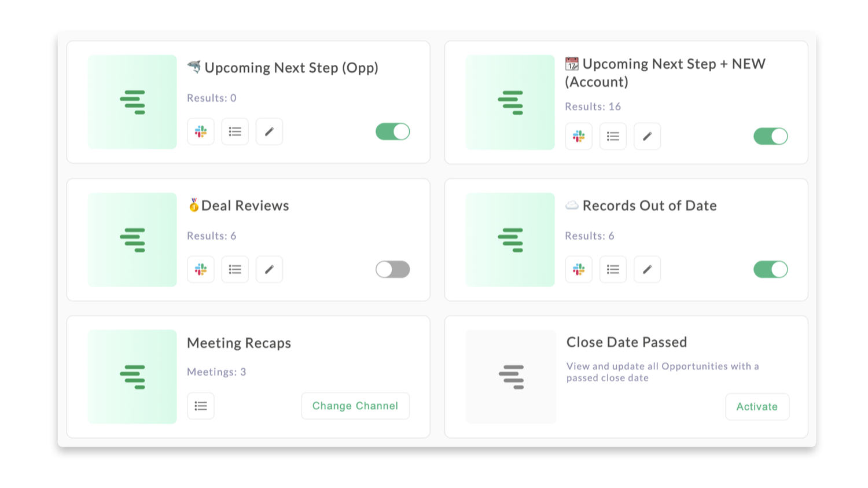Image resolution: width=868 pixels, height=488 pixels.
Task: Edit the Deal Reviews workflow
Action: (x=269, y=270)
